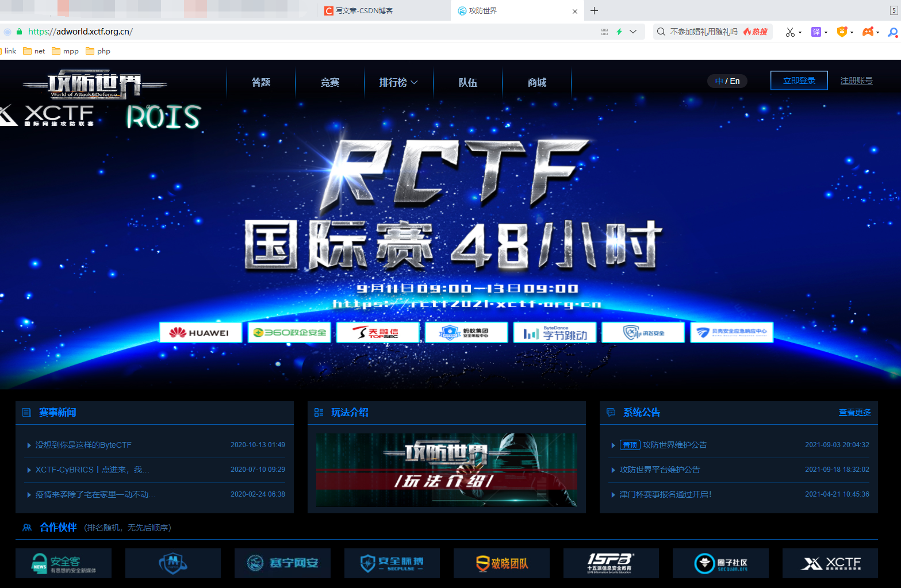Click the 玩法介绍 video thumbnail
Image resolution: width=901 pixels, height=588 pixels.
coord(446,470)
